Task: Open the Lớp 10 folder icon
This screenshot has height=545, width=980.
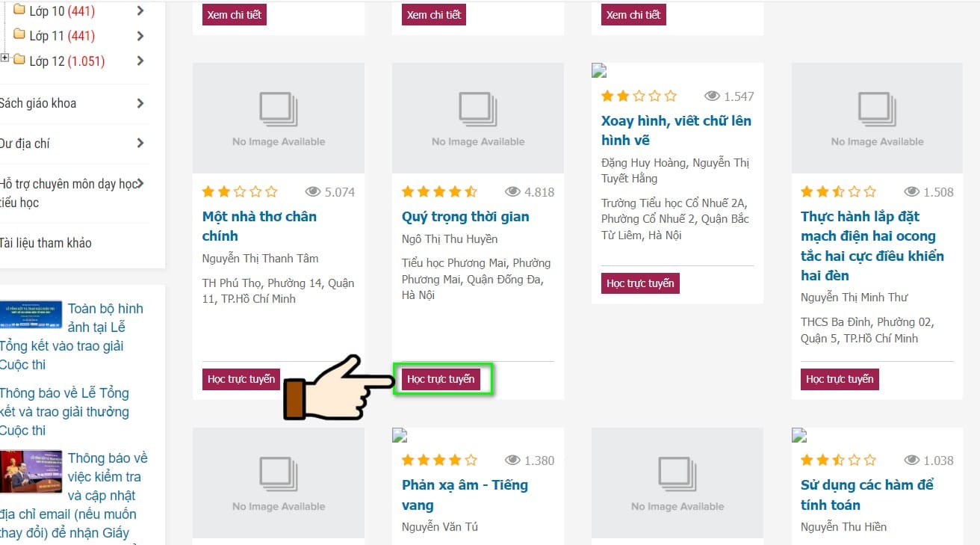Action: pyautogui.click(x=19, y=10)
